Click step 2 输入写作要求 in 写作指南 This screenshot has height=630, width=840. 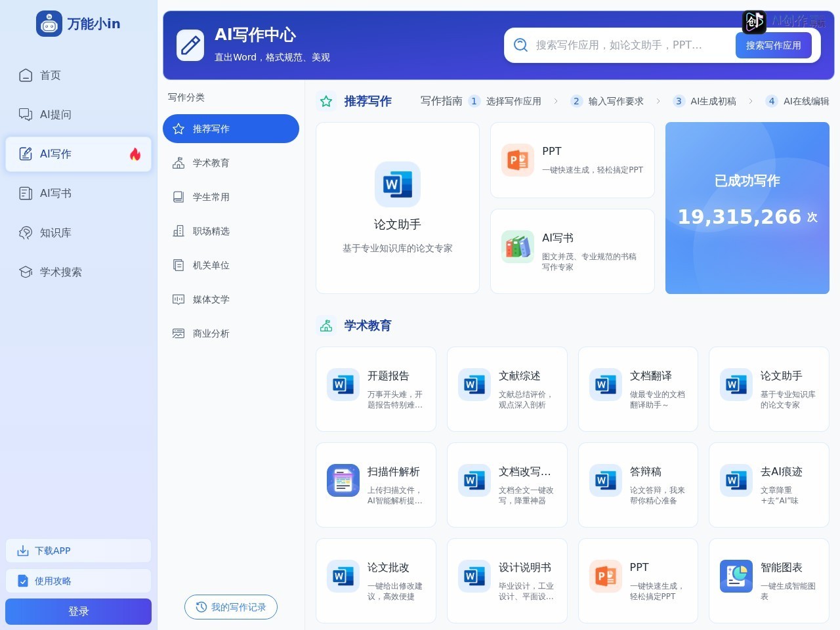click(607, 101)
